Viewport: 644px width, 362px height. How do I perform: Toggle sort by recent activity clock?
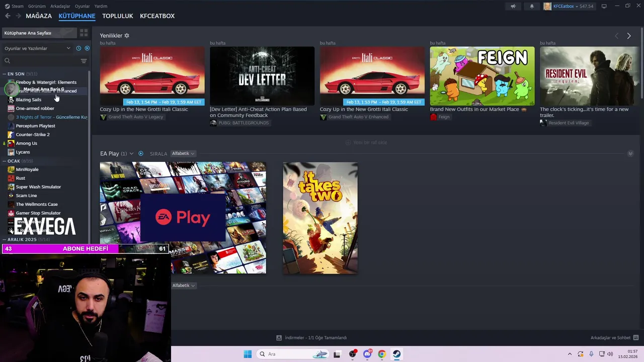[78, 48]
